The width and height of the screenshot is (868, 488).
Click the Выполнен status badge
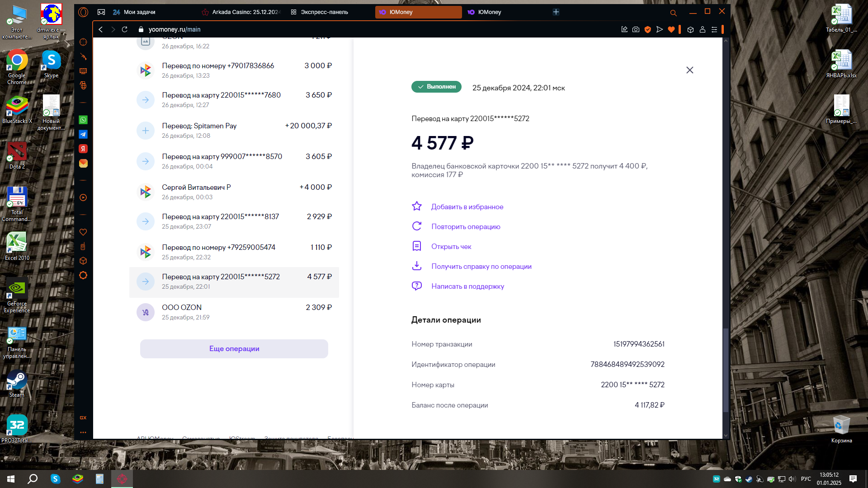(x=436, y=87)
